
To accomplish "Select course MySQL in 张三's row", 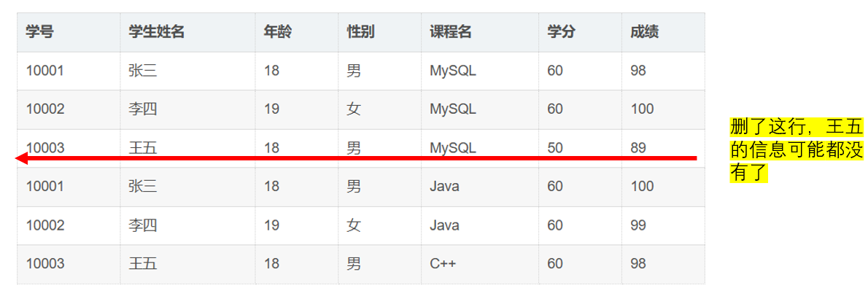I will pyautogui.click(x=453, y=71).
